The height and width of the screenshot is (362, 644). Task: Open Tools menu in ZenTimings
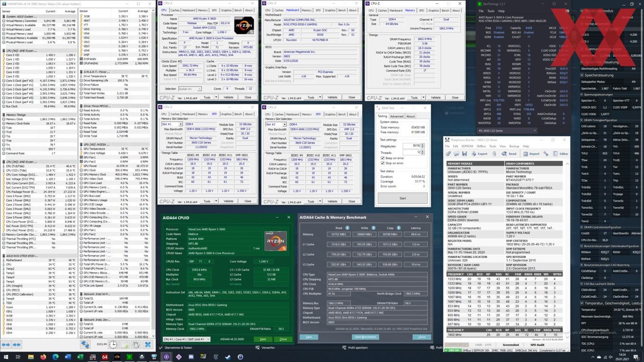coord(491,11)
